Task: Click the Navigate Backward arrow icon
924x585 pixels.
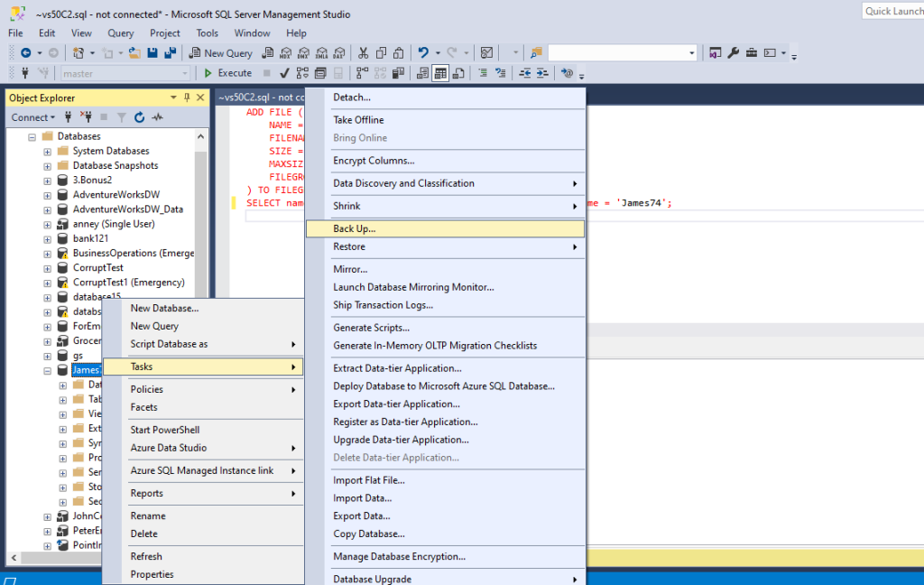Action: (x=25, y=53)
